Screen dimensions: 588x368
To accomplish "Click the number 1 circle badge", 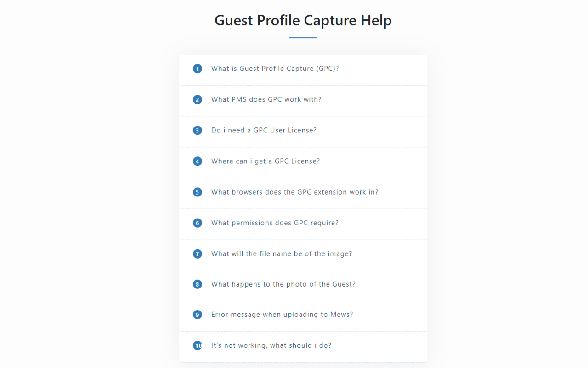I will (x=198, y=69).
